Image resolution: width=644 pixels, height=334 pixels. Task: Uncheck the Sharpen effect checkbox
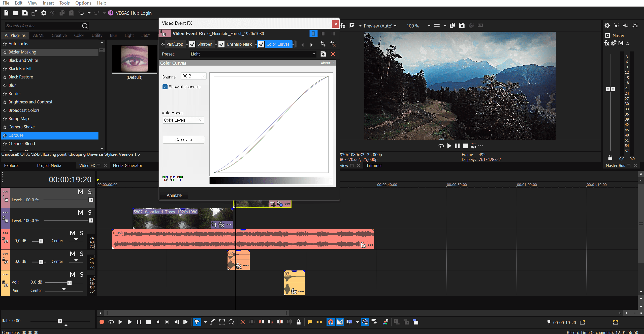click(192, 44)
